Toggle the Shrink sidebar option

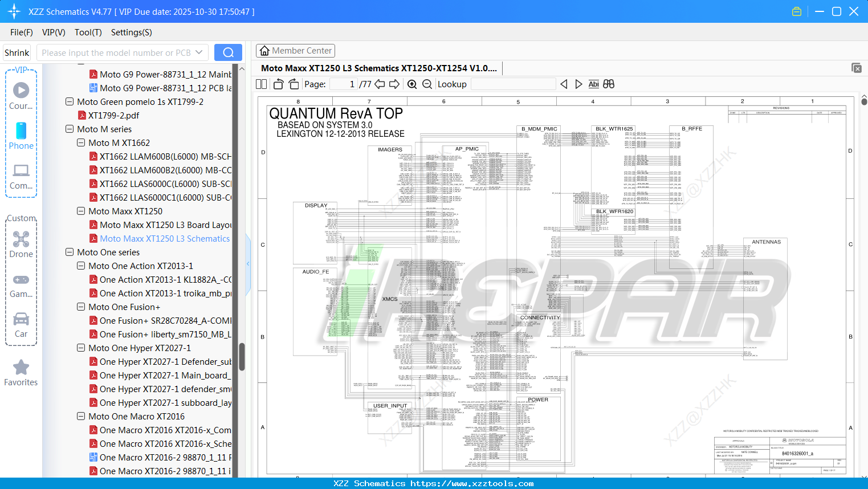point(17,52)
